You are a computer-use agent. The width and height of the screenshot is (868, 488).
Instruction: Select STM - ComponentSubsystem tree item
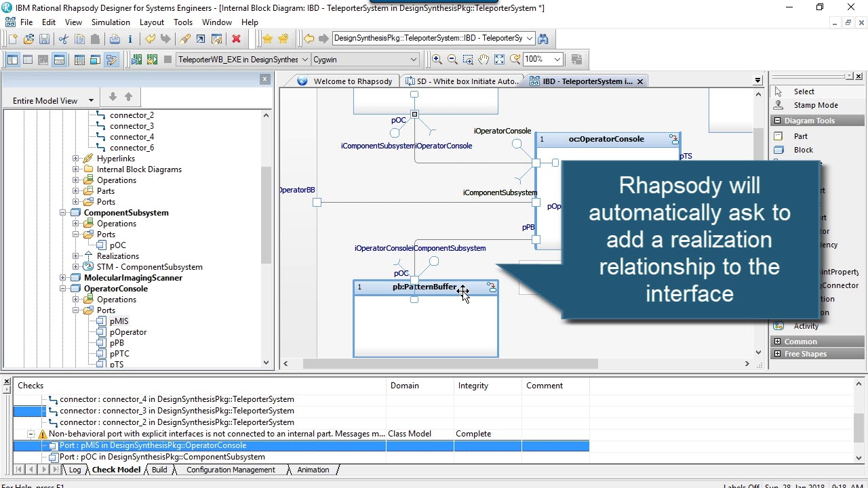(149, 267)
